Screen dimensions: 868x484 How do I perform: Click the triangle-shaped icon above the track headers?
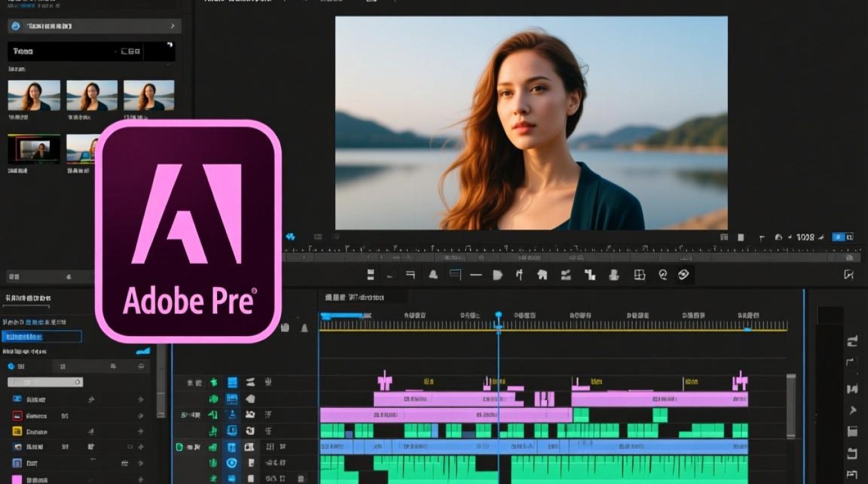[x=305, y=328]
